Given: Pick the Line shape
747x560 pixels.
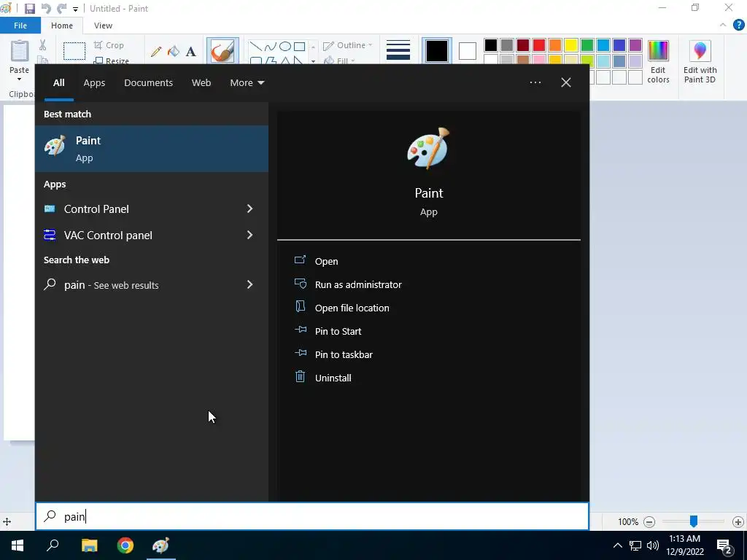Looking at the screenshot, I should pos(256,46).
